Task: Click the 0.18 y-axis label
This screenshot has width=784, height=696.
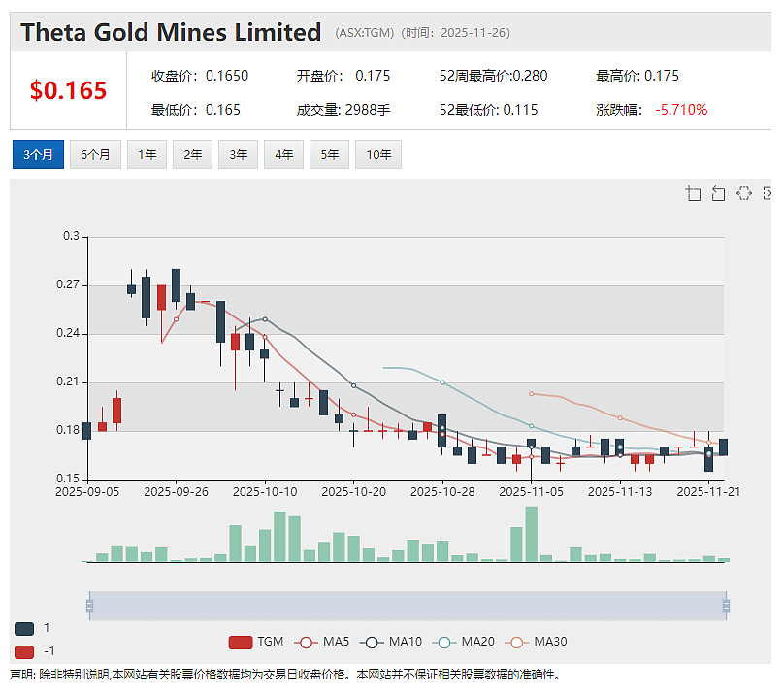Action: click(68, 430)
